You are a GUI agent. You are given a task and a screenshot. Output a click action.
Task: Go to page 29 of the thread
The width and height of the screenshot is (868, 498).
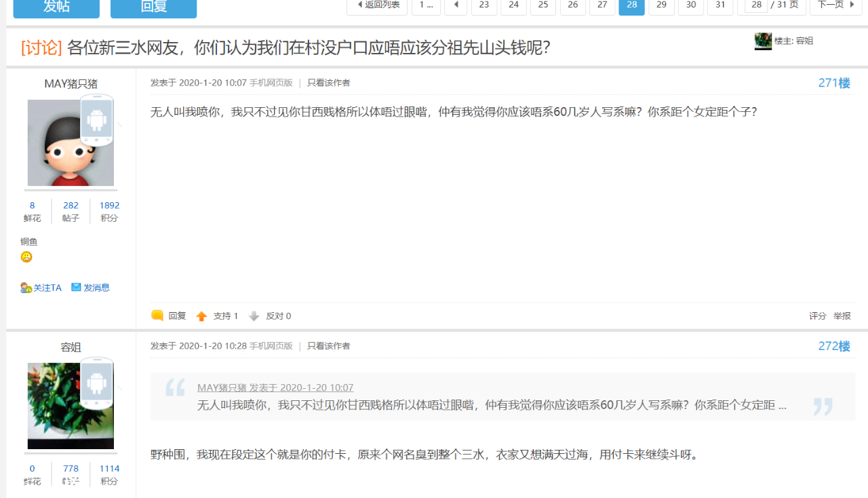661,5
